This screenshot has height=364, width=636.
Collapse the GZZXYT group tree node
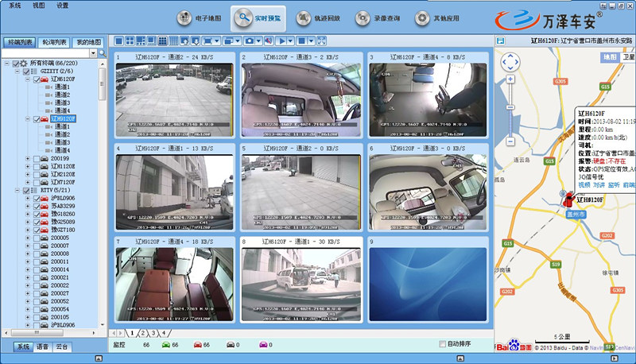click(17, 72)
